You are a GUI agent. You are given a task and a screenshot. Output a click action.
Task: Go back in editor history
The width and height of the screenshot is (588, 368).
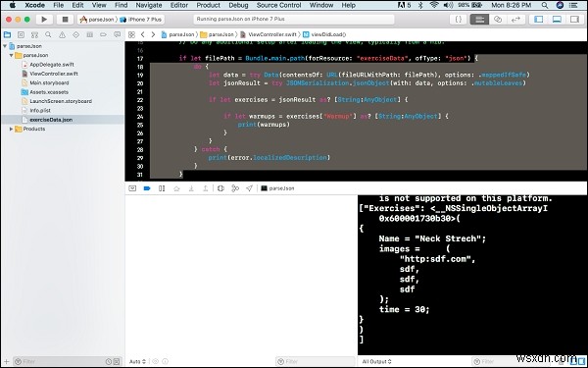[x=143, y=34]
